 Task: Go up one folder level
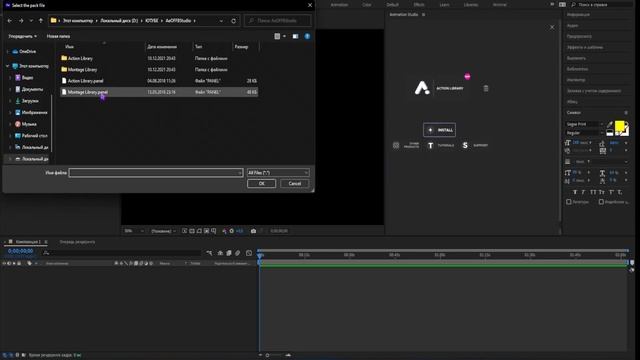(x=41, y=20)
